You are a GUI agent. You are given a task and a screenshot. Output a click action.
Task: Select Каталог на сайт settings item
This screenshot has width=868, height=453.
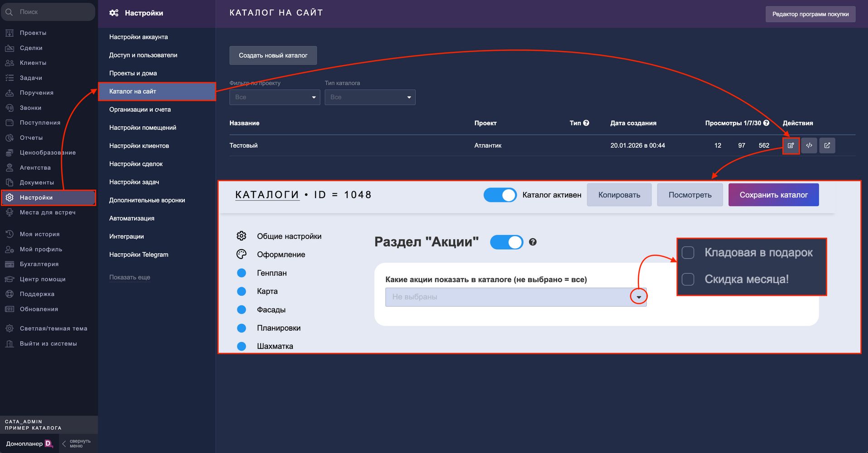(x=156, y=91)
